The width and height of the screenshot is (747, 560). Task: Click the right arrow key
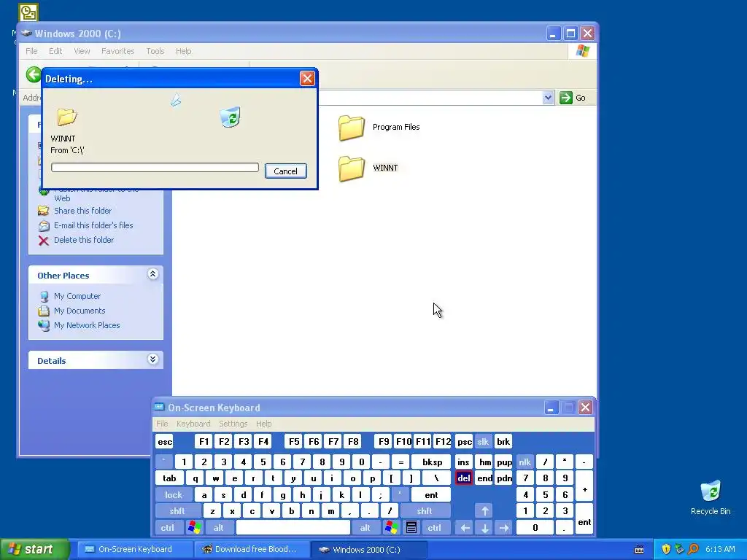tap(504, 528)
